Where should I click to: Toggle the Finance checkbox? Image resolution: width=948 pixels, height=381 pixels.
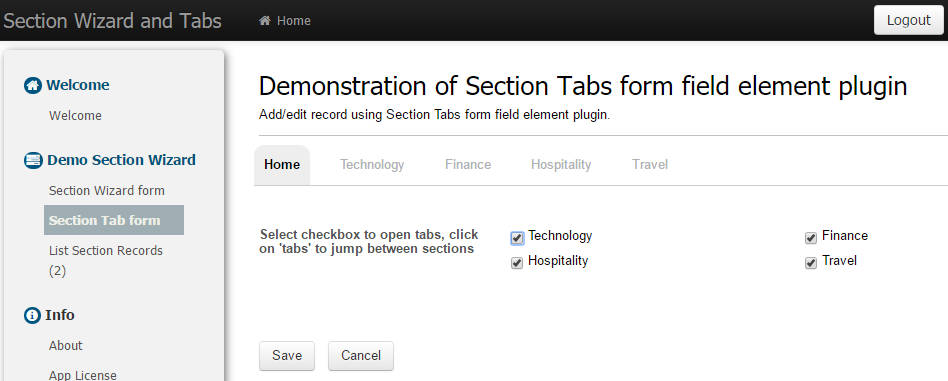[x=811, y=238]
